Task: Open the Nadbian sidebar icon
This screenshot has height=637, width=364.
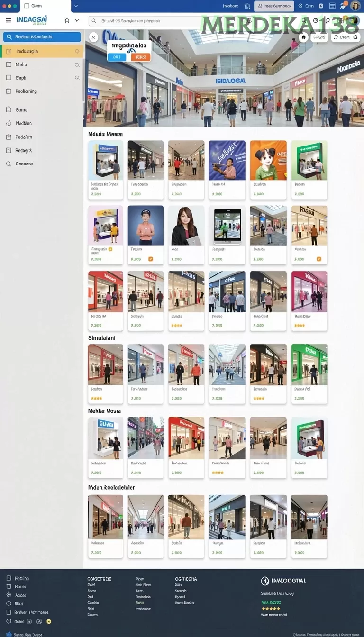Action: 8,123
